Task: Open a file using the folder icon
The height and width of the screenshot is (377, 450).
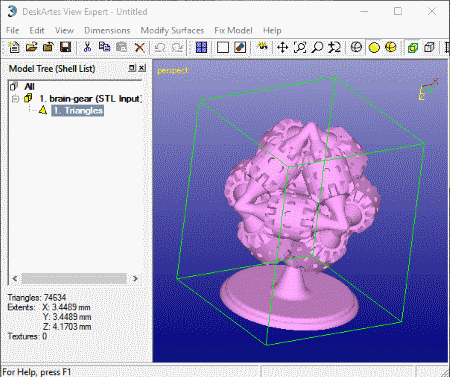Action: [31, 47]
